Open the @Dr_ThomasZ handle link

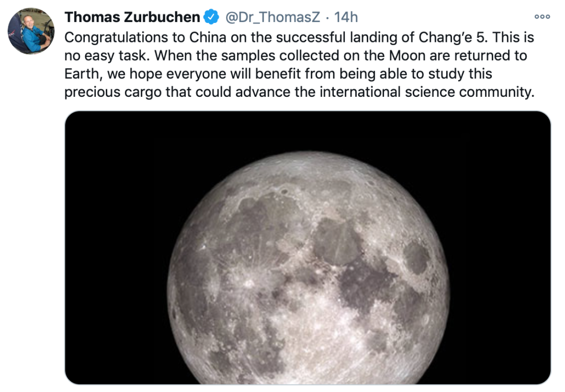point(273,17)
